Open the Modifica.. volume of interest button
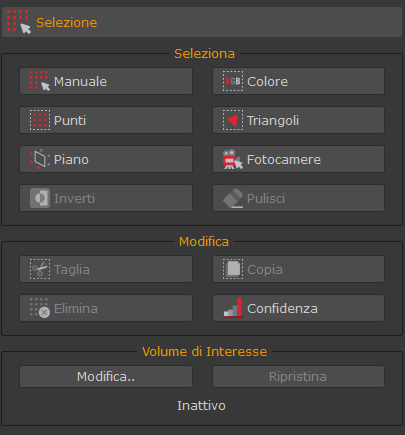The width and height of the screenshot is (405, 435). point(106,377)
